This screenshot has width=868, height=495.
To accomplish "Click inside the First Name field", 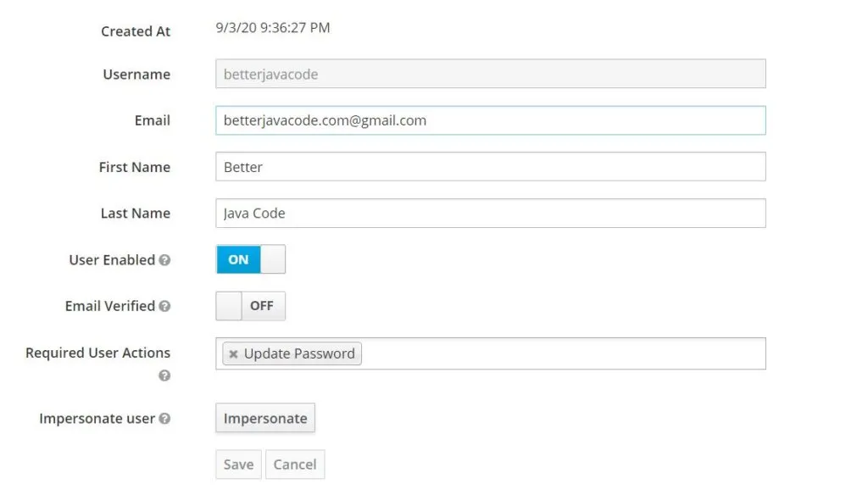I will click(x=490, y=167).
